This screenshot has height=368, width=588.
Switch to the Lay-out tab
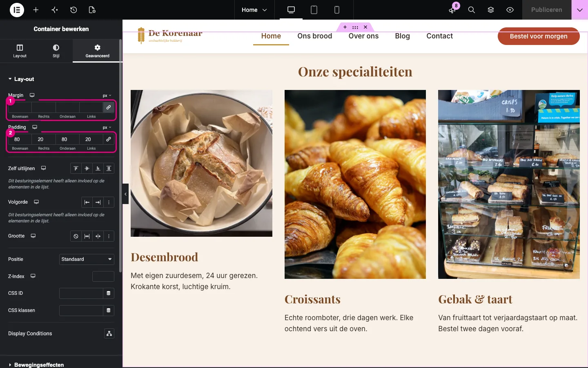click(x=20, y=51)
